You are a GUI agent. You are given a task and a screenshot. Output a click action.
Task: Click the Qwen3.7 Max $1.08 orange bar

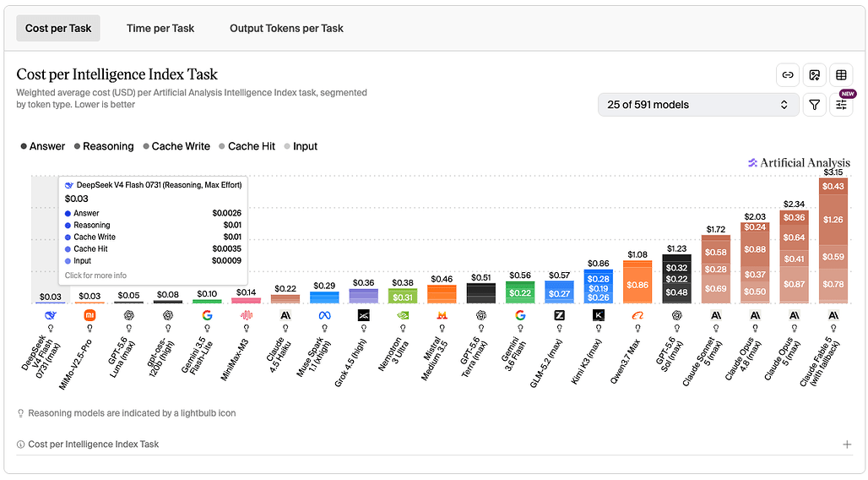pyautogui.click(x=637, y=282)
